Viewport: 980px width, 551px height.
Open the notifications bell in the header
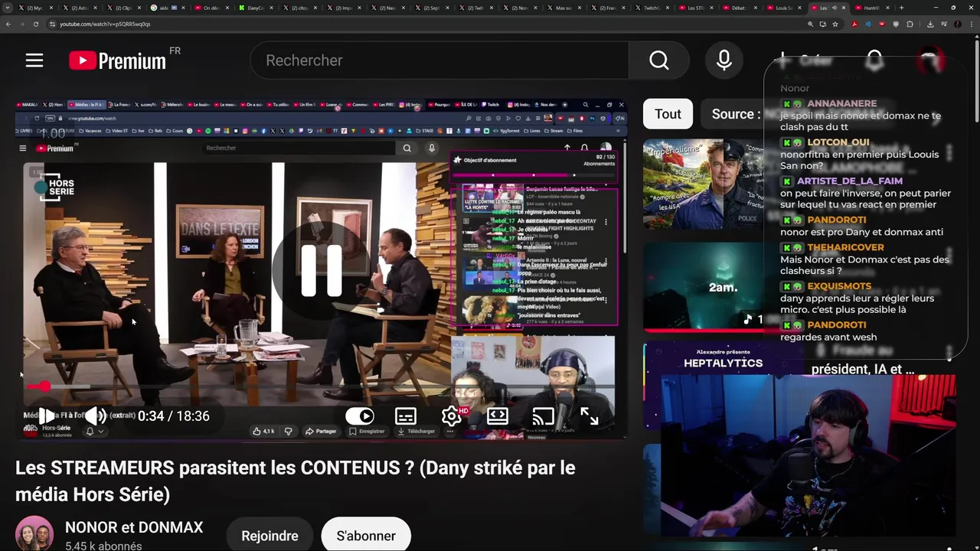point(875,60)
